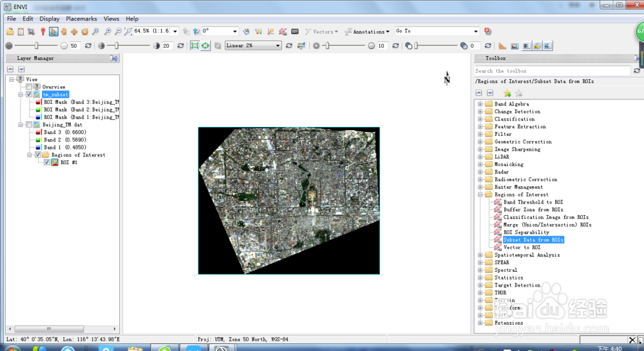
Task: Open the Placemarks menu
Action: [x=81, y=19]
